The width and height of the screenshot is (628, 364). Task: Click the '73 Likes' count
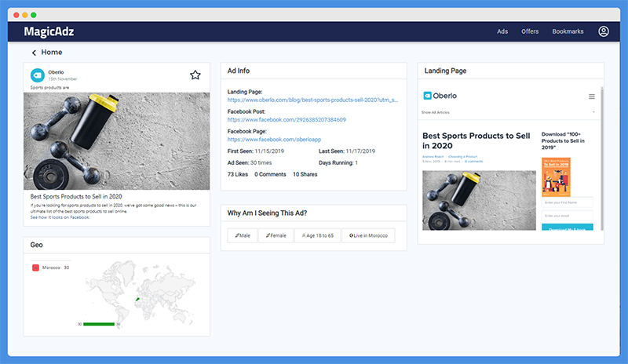pyautogui.click(x=238, y=174)
